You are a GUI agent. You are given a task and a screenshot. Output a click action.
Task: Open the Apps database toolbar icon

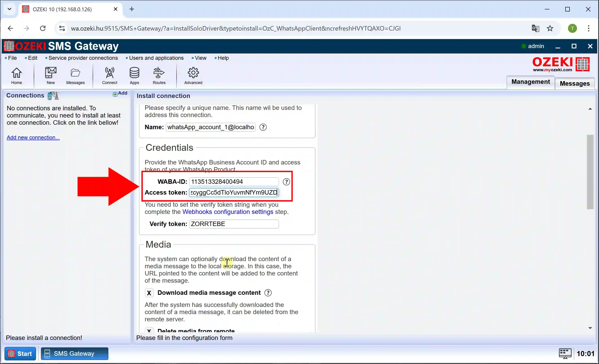[x=134, y=75]
